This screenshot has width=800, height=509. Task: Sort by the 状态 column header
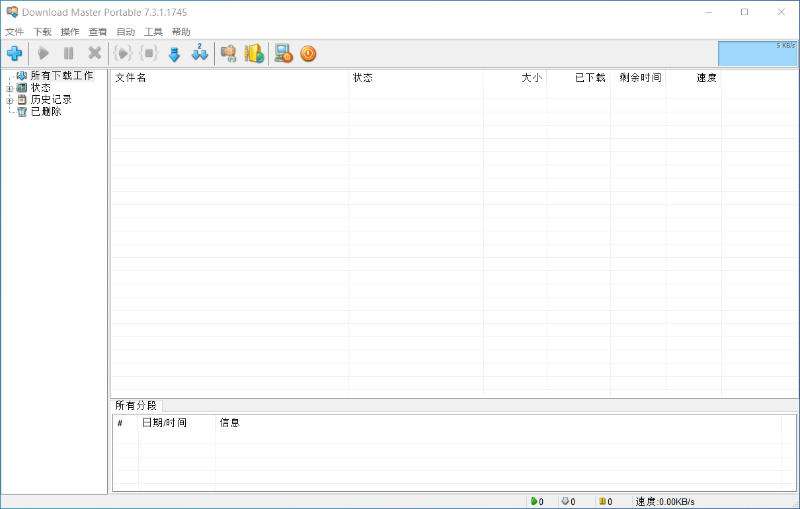click(416, 78)
